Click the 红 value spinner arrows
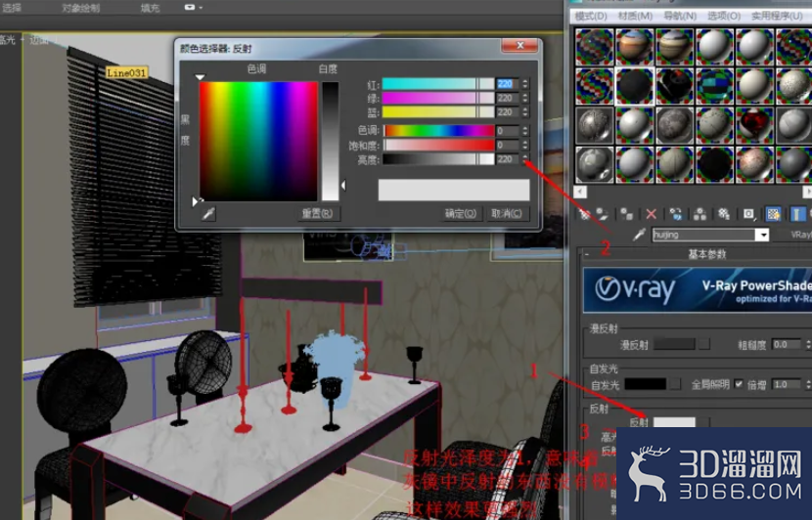Image resolution: width=812 pixels, height=520 pixels. click(x=525, y=84)
